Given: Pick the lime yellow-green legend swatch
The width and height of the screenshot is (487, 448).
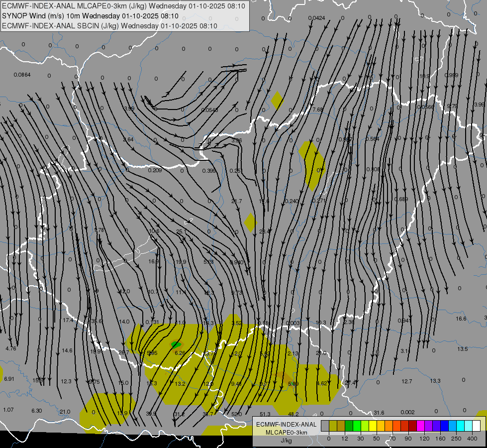Looking at the screenshot, I should point(365,426).
